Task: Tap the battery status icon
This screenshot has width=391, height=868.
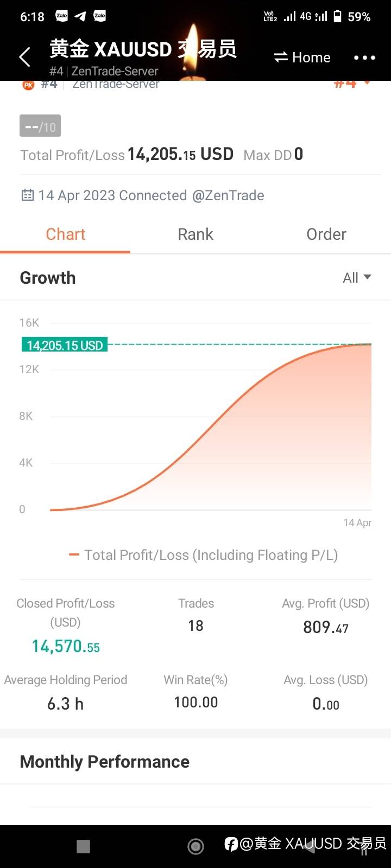Action: click(x=338, y=16)
